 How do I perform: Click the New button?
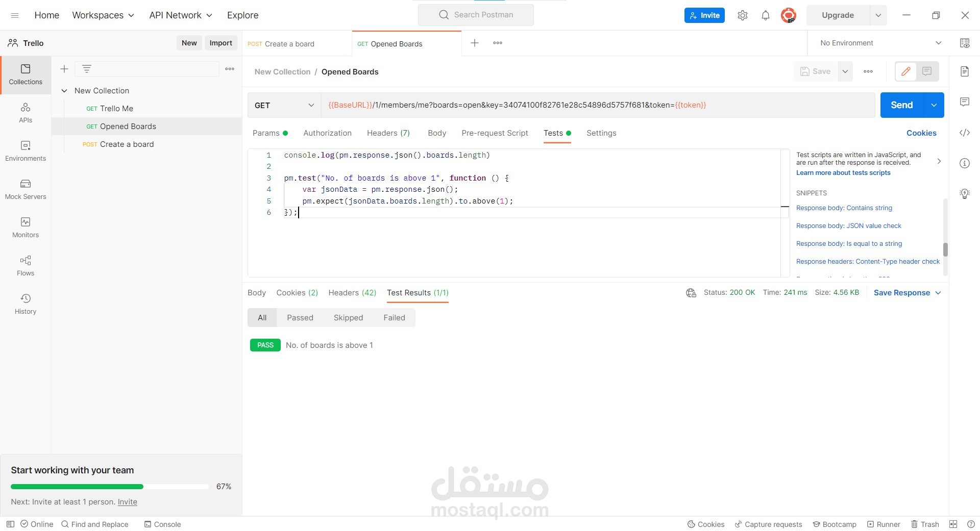[189, 43]
